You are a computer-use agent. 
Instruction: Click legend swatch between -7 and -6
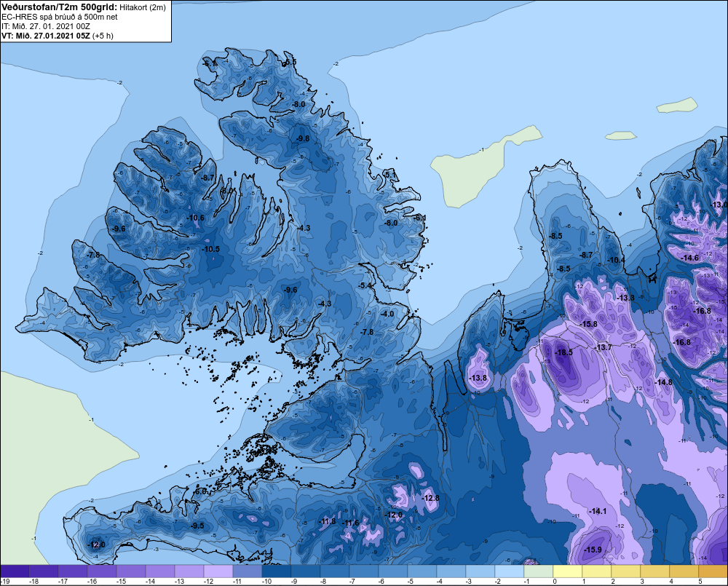pyautogui.click(x=363, y=571)
